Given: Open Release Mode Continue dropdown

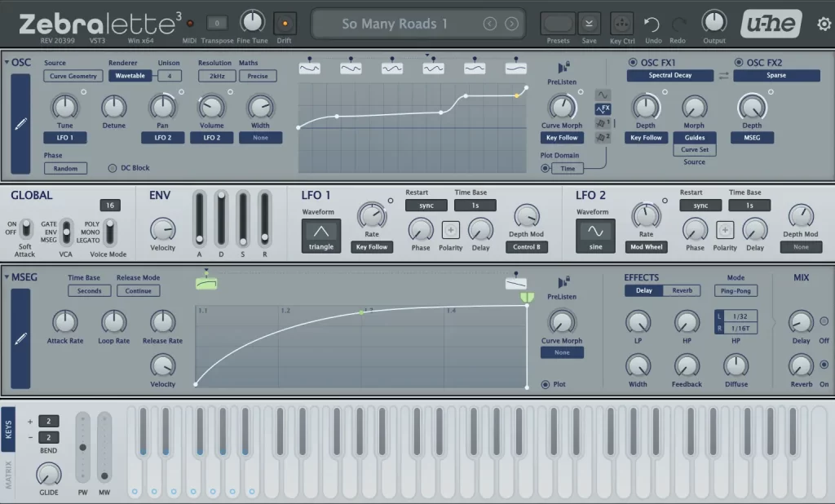Looking at the screenshot, I should (138, 291).
